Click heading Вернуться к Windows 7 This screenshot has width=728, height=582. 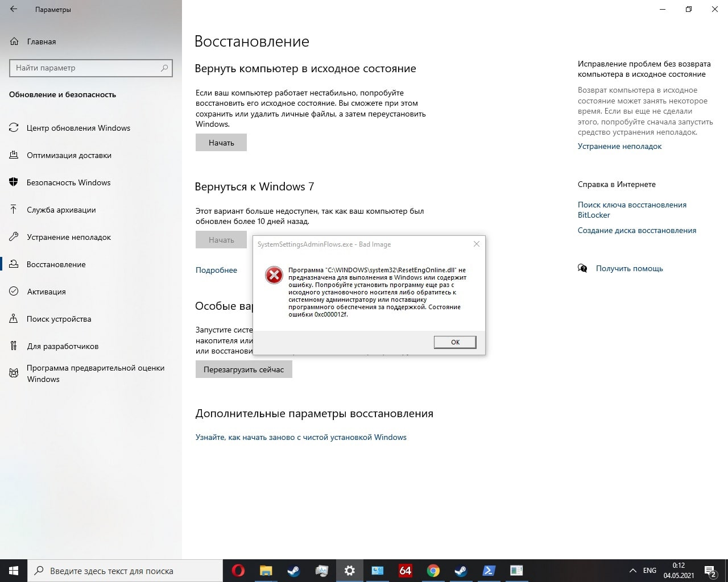pos(254,186)
